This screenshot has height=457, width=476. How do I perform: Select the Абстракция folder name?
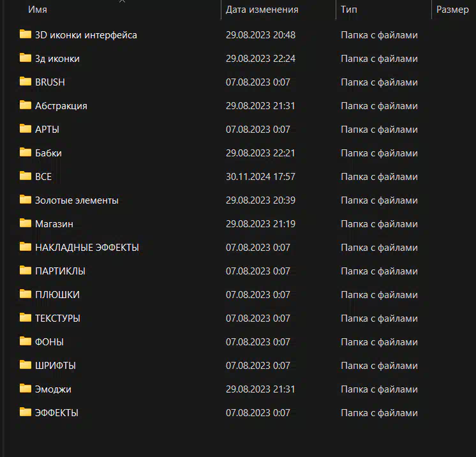click(61, 106)
